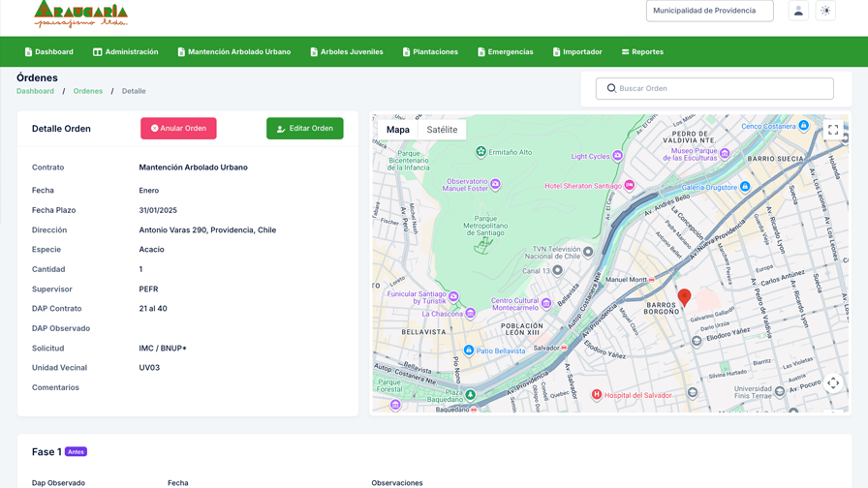Click the Editar Orden button
The height and width of the screenshot is (488, 868).
click(304, 129)
